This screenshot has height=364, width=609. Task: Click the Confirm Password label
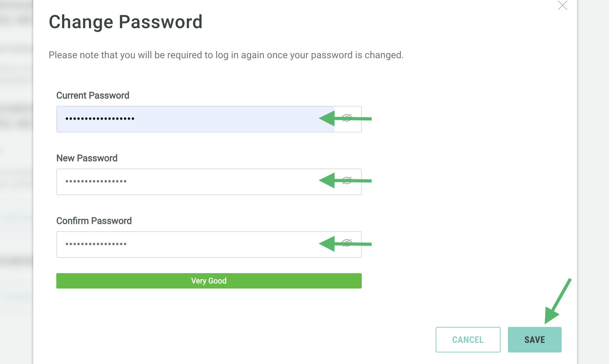94,221
